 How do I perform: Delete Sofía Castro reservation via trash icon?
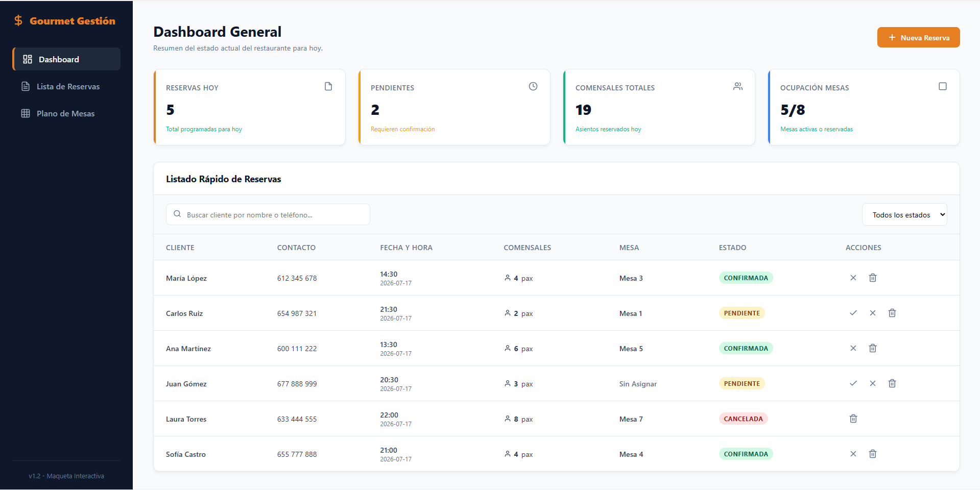tap(873, 454)
